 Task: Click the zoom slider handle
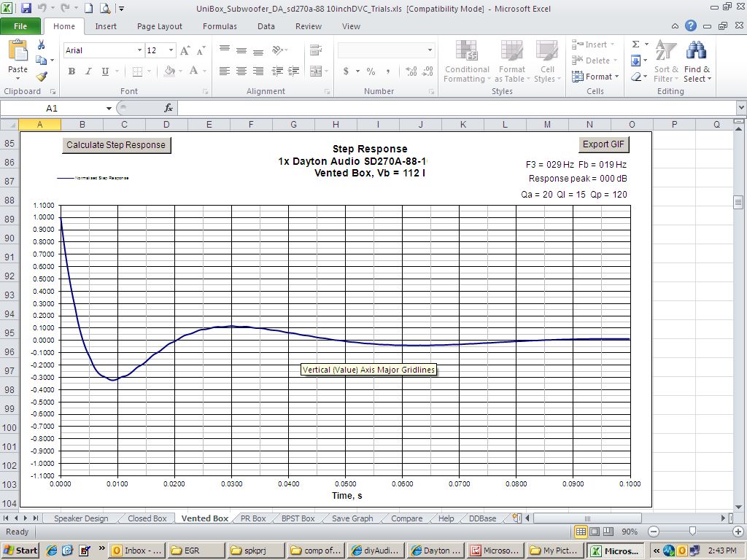[692, 532]
